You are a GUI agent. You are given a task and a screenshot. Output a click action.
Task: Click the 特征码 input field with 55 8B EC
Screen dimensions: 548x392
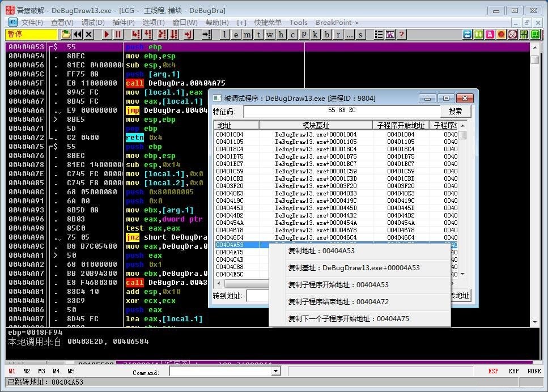point(342,111)
